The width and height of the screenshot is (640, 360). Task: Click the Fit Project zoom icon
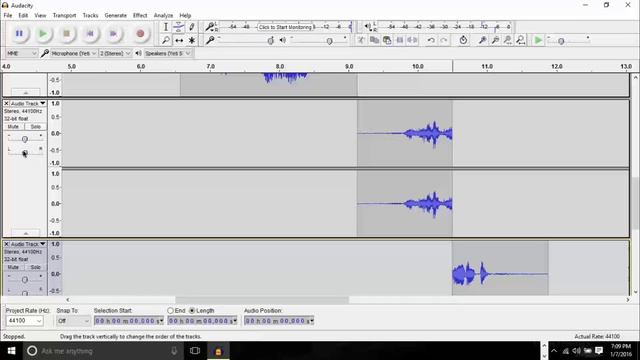[x=521, y=40]
